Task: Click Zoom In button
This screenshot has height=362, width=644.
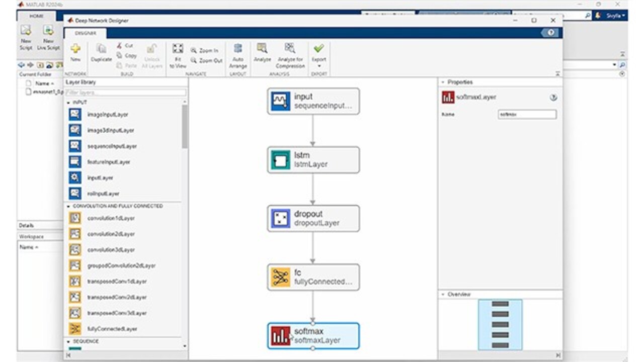Action: point(204,51)
